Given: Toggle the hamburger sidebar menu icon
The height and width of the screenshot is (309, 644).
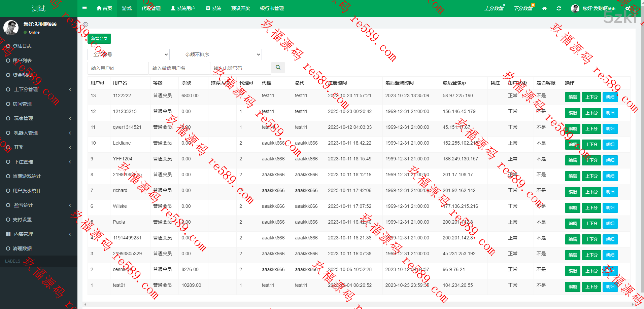Looking at the screenshot, I should click(84, 8).
